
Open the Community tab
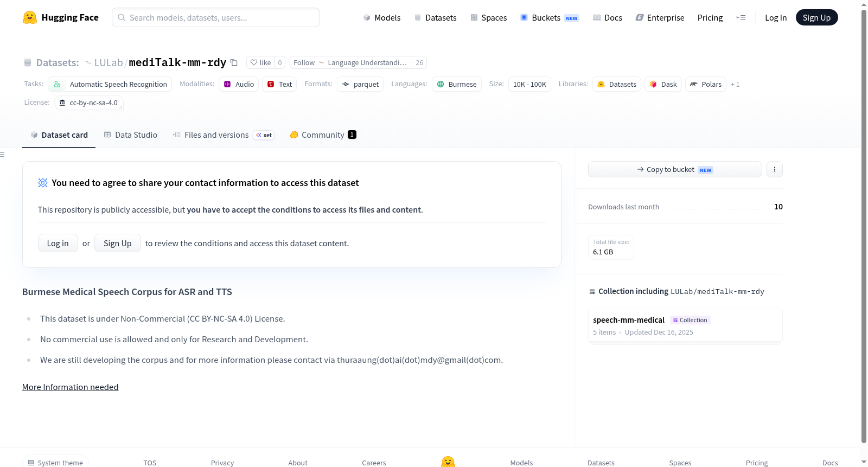(x=323, y=135)
